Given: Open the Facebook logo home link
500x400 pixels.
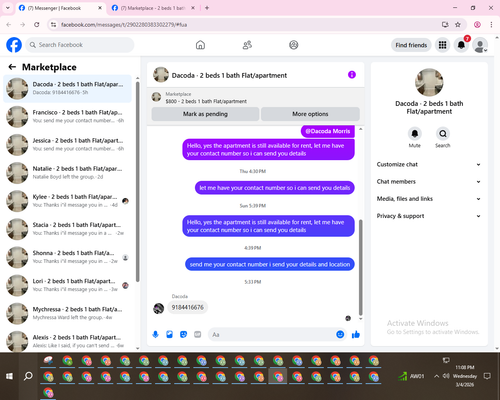Looking at the screenshot, I should coord(14,45).
